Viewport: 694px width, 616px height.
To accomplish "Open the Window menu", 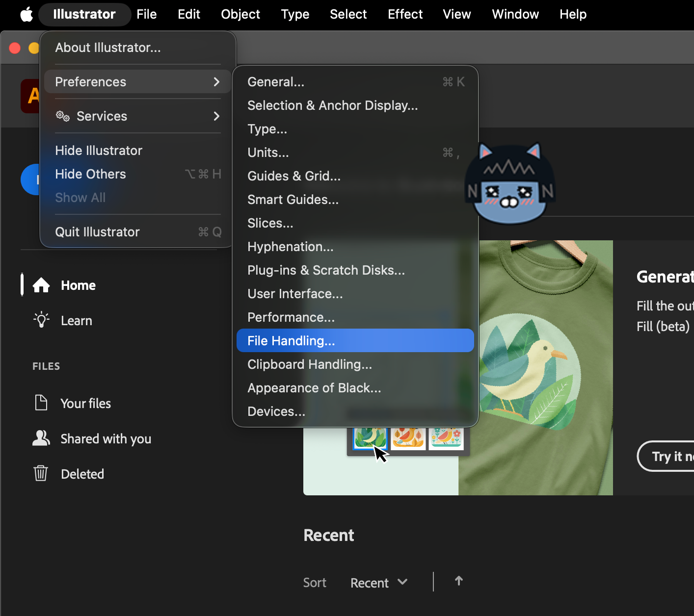I will (515, 14).
